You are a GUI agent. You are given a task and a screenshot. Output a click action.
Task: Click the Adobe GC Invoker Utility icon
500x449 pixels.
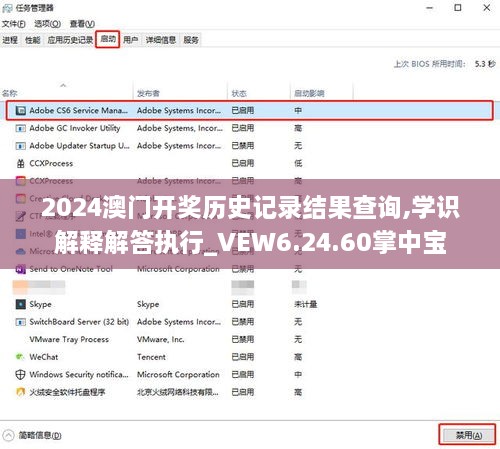click(x=21, y=128)
